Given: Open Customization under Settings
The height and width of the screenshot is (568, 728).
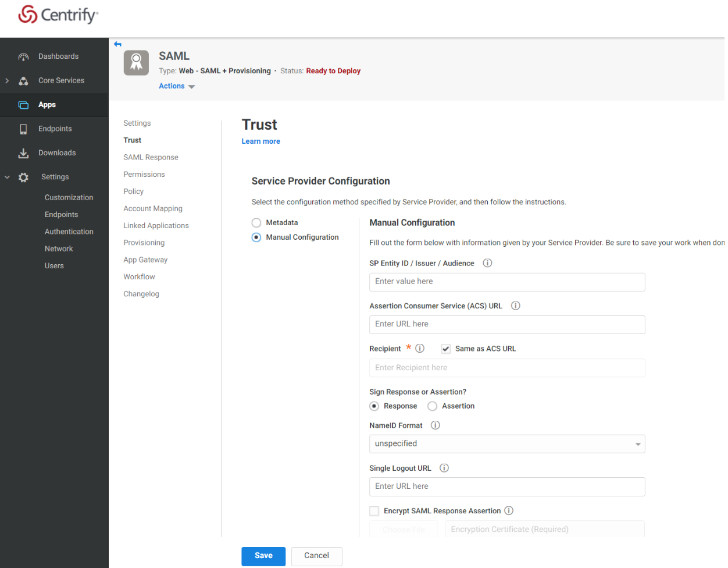Looking at the screenshot, I should click(69, 198).
